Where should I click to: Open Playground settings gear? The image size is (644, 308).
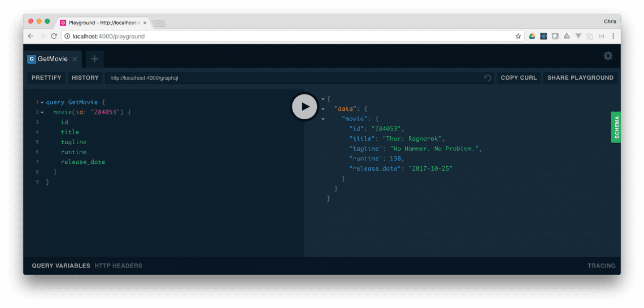tap(608, 56)
